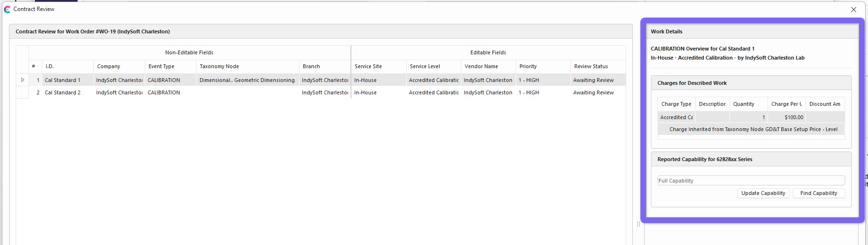868x245 pixels.
Task: Click the Charge Type column header
Action: [x=676, y=104]
